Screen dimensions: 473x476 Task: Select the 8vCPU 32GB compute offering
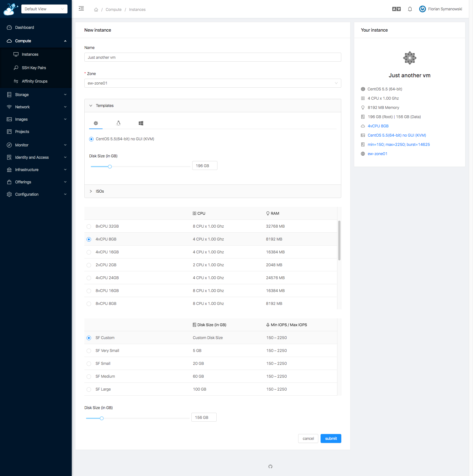click(89, 227)
